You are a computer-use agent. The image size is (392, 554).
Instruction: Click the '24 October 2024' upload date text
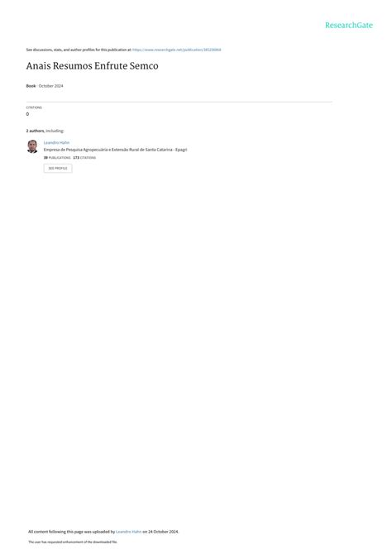click(x=163, y=532)
